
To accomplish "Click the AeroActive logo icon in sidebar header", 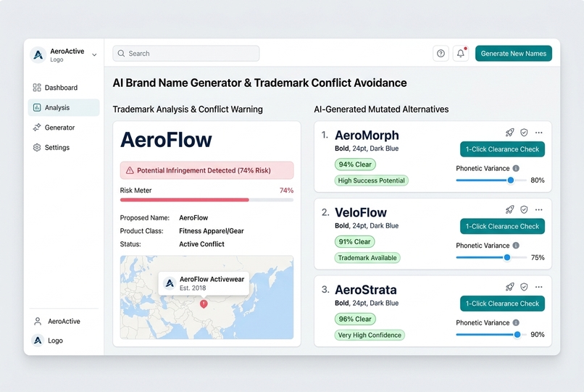I will [38, 55].
